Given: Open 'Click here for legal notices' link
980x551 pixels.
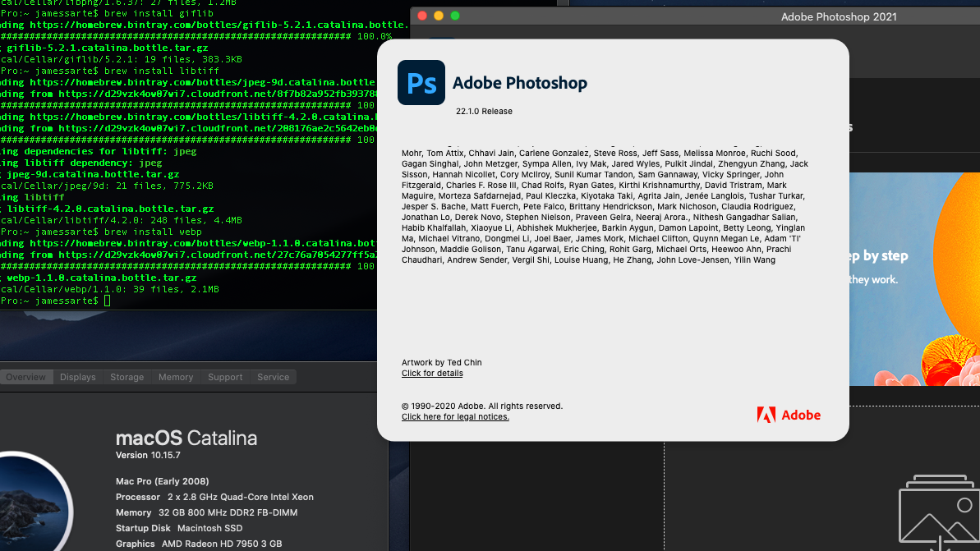Looking at the screenshot, I should [455, 416].
